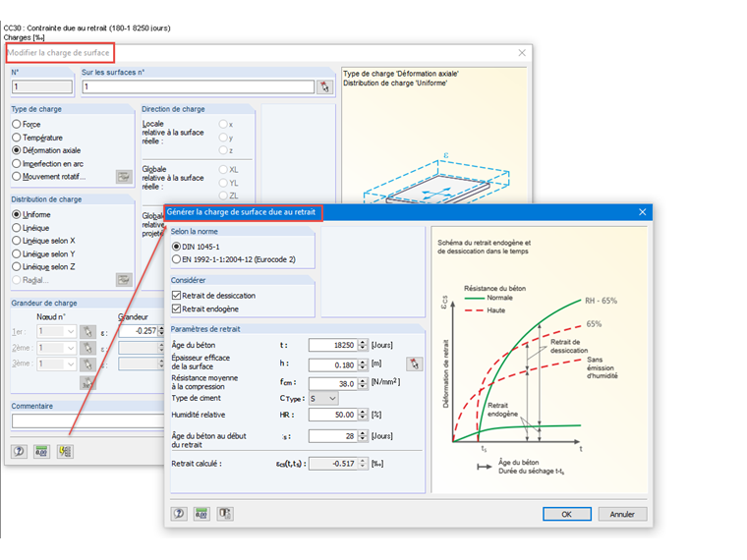Image resolution: width=747 pixels, height=560 pixels.
Task: Open units and decimals in Générer dialog
Action: 201,513
